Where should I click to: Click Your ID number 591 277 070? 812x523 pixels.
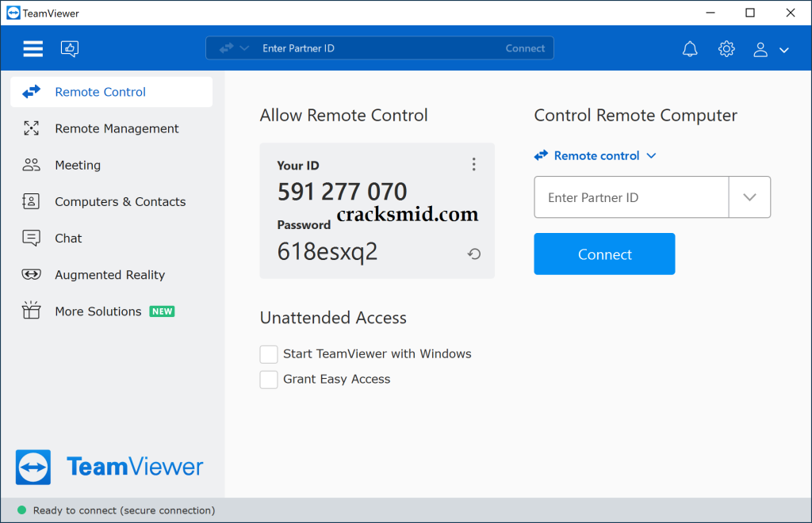[343, 192]
